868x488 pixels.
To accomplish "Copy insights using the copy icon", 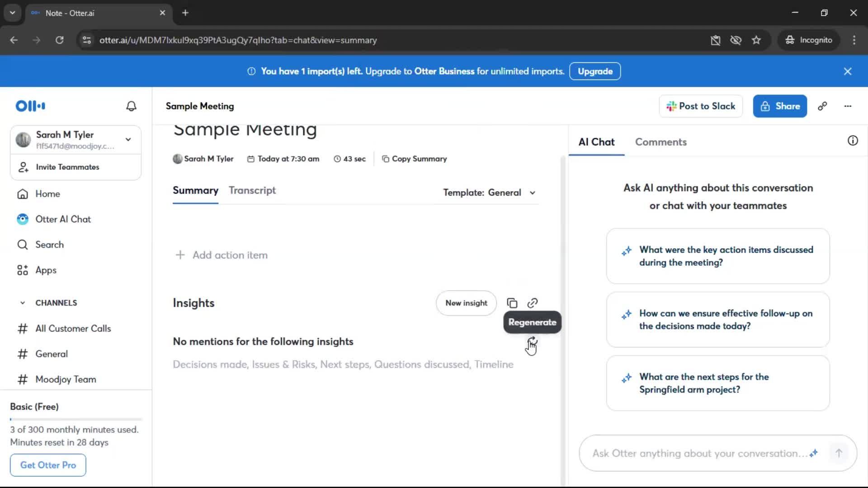I will point(512,303).
